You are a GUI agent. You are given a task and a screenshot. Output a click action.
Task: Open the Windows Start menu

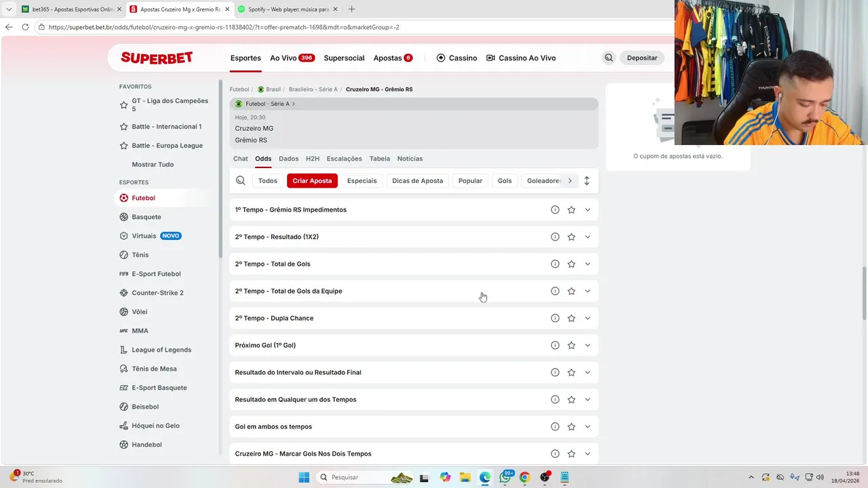[303, 477]
